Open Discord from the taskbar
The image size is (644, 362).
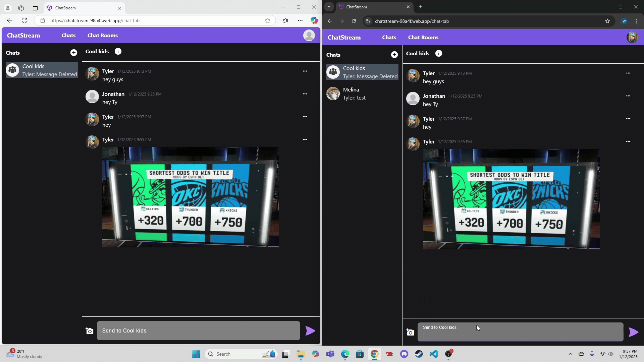(404, 354)
